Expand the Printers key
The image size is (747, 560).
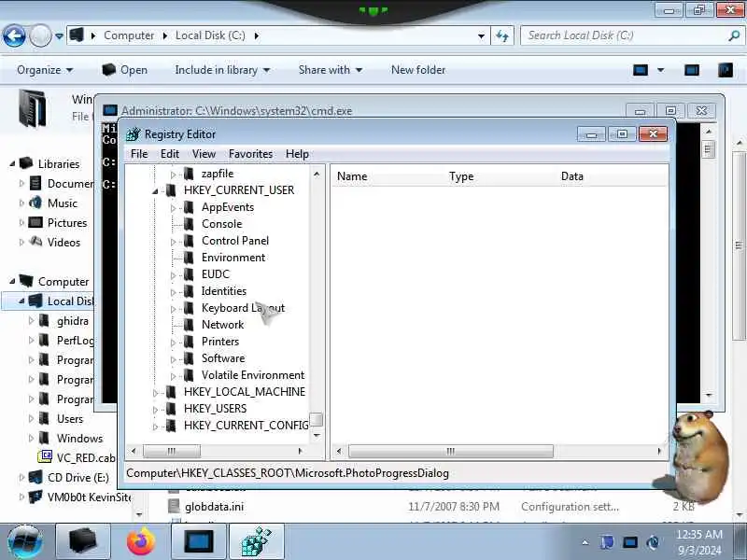(x=174, y=343)
